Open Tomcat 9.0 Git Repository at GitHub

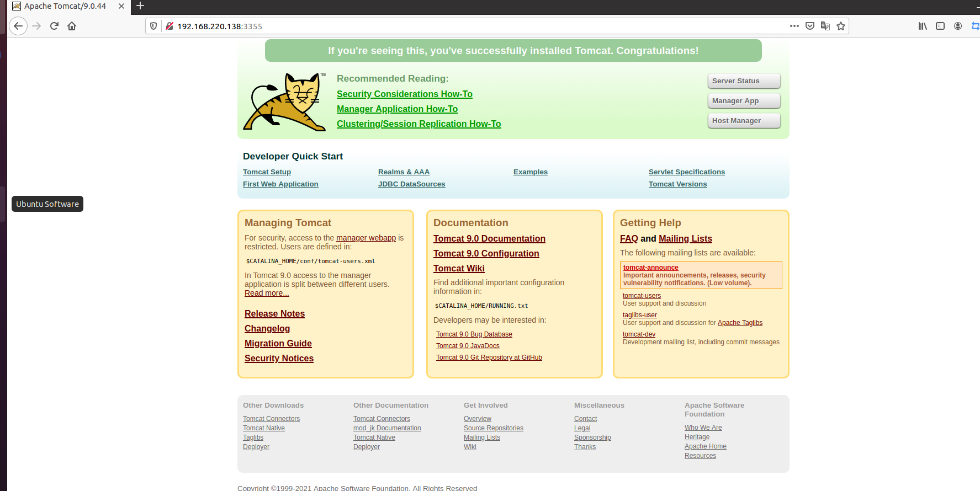[x=489, y=357]
